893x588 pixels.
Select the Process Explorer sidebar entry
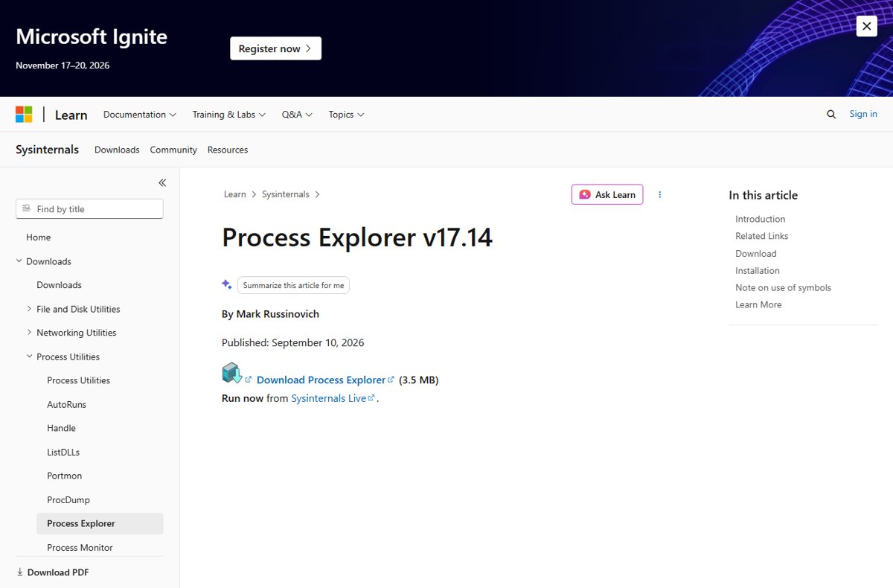pyautogui.click(x=100, y=523)
